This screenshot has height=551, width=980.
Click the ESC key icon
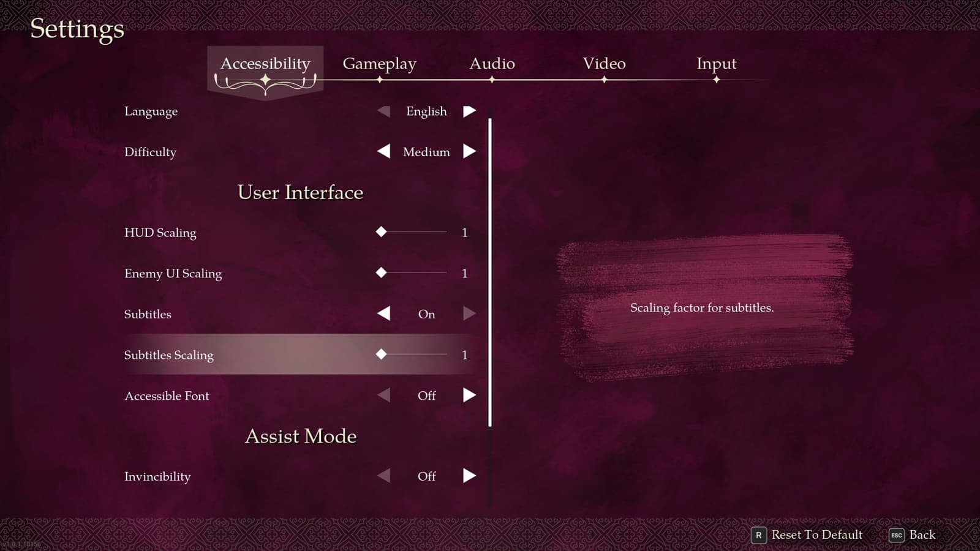click(x=897, y=535)
